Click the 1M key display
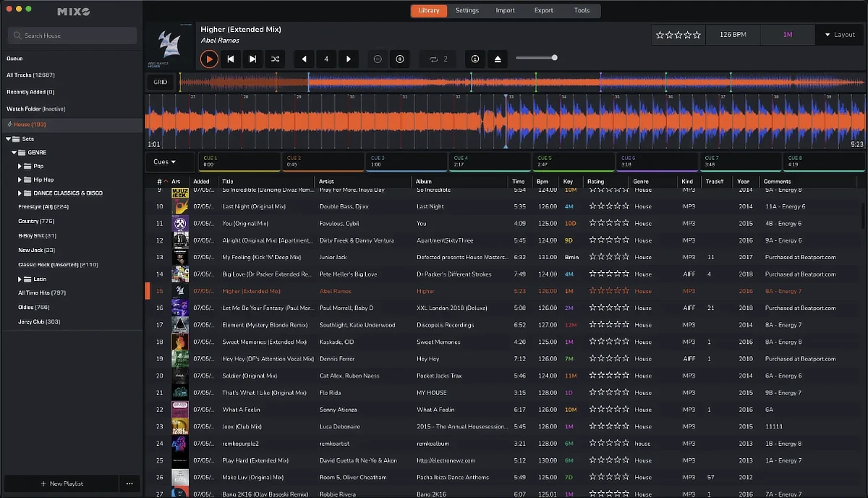 [x=788, y=35]
